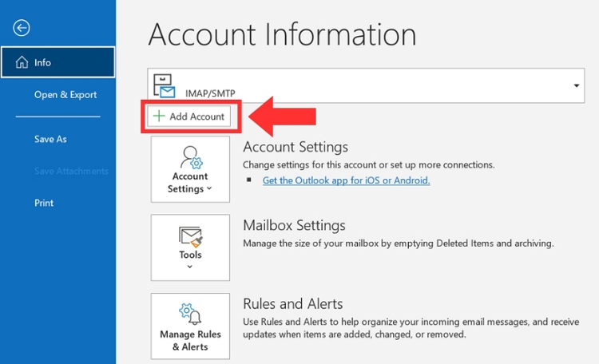The width and height of the screenshot is (599, 364).
Task: Select the Info tab in sidebar
Action: click(58, 62)
